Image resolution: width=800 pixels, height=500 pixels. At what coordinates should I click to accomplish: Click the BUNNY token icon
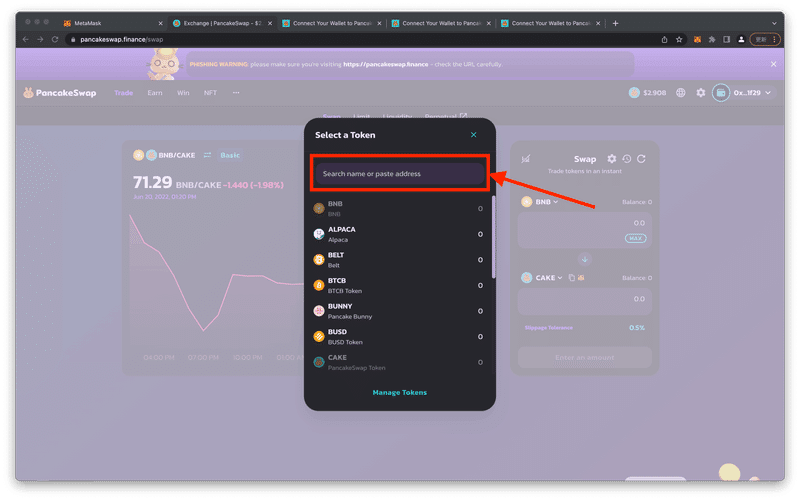coord(319,311)
